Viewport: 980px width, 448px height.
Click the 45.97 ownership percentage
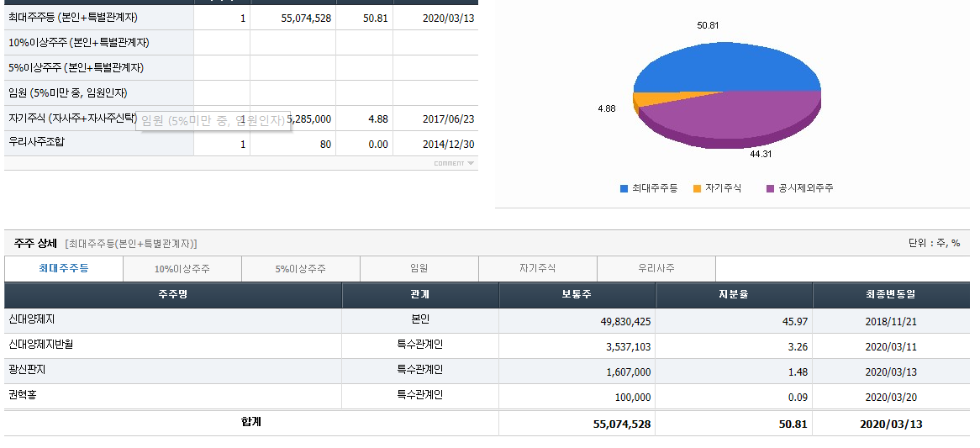pyautogui.click(x=797, y=322)
